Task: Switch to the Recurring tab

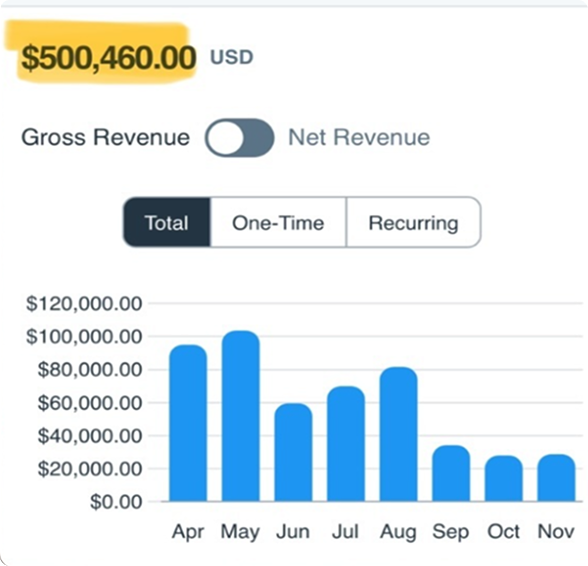Action: click(414, 222)
